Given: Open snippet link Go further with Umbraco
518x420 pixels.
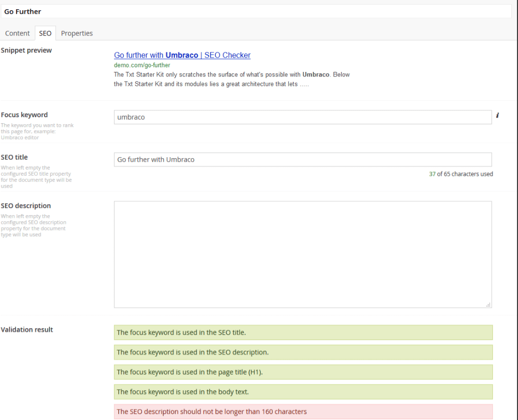Looking at the screenshot, I should click(182, 55).
